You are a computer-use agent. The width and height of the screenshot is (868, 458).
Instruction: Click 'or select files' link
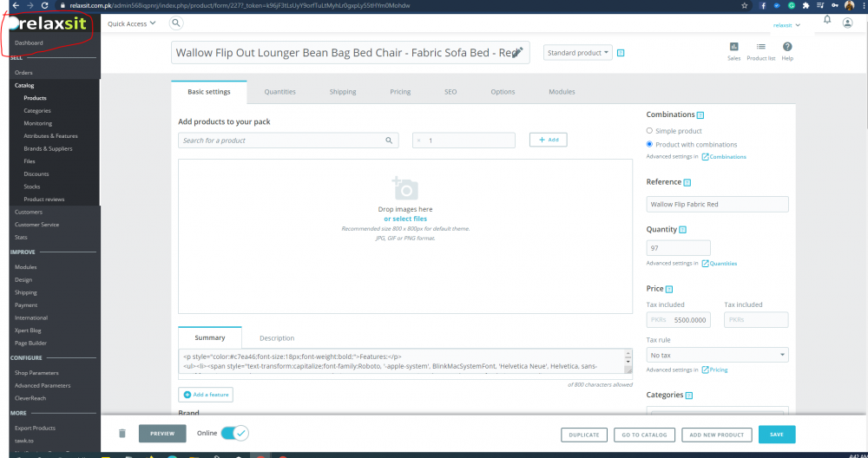pos(405,219)
